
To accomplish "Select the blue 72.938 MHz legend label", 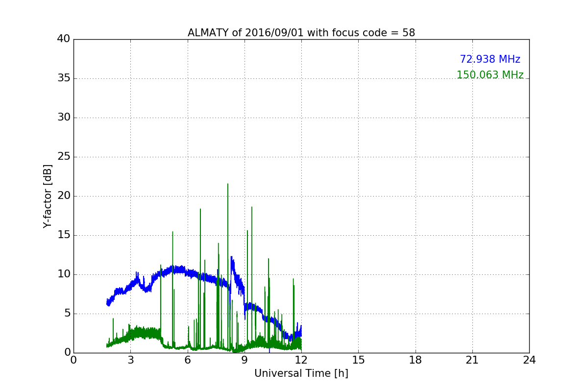I will click(x=490, y=59).
